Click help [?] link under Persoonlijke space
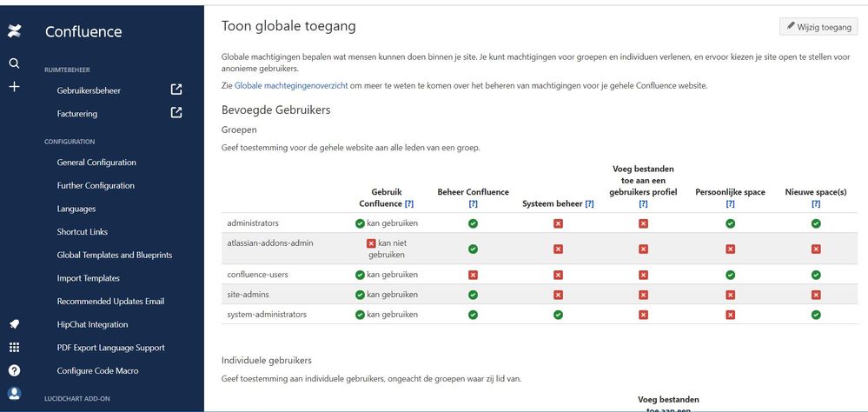Viewport: 868px width, 412px height. (730, 203)
